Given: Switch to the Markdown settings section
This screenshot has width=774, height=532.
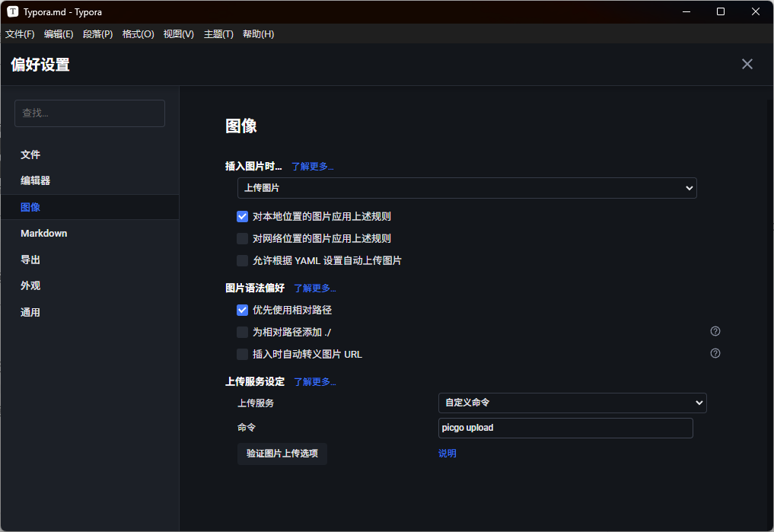Looking at the screenshot, I should pyautogui.click(x=44, y=234).
